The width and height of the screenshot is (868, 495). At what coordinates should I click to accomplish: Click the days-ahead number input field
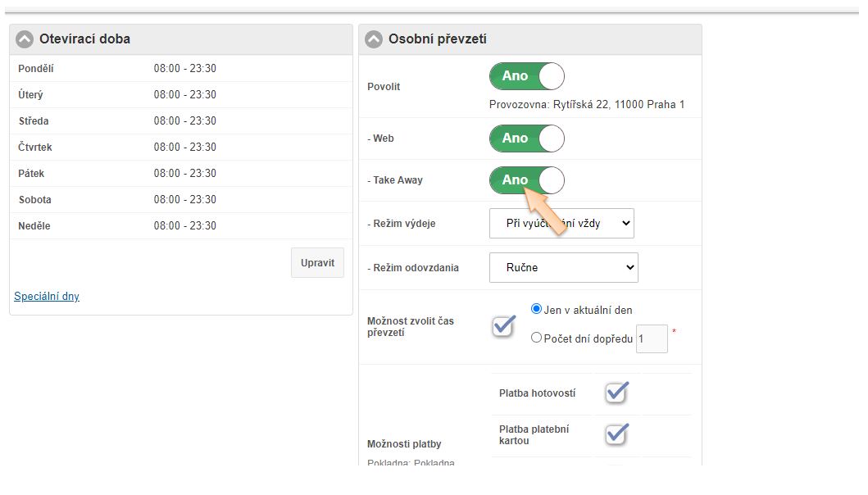click(652, 338)
